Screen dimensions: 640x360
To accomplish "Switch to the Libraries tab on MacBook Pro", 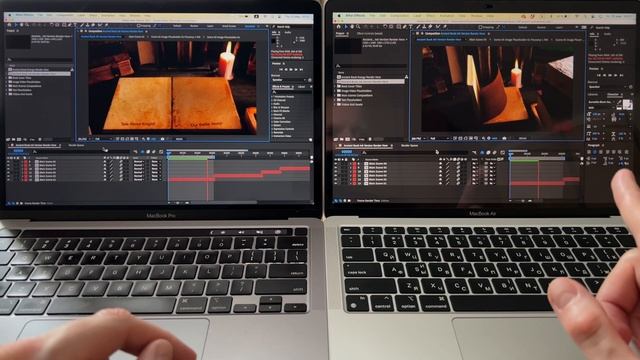I will [x=302, y=87].
